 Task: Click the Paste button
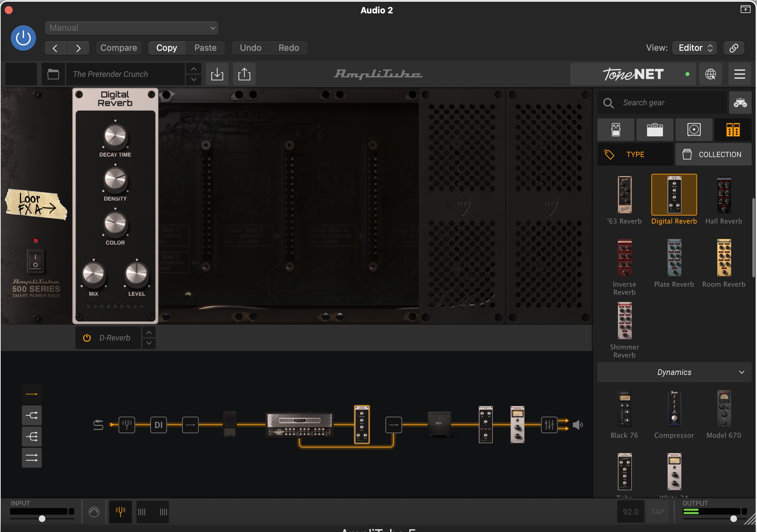coord(205,48)
